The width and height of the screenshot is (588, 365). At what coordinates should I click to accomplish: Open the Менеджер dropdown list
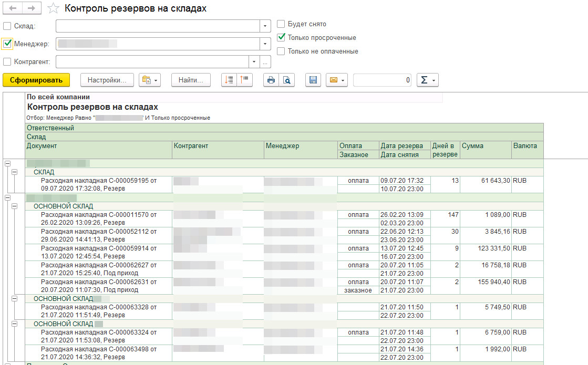coord(265,44)
